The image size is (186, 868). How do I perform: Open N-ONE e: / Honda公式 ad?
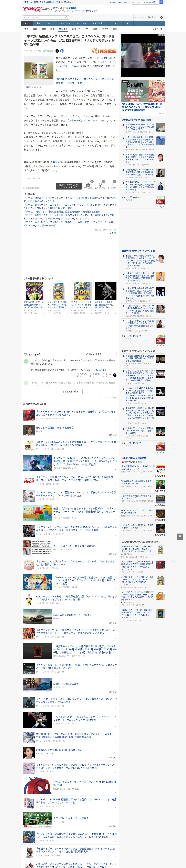click(x=65, y=684)
